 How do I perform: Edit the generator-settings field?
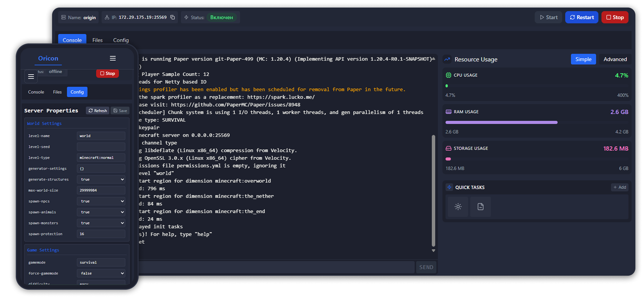[101, 169]
